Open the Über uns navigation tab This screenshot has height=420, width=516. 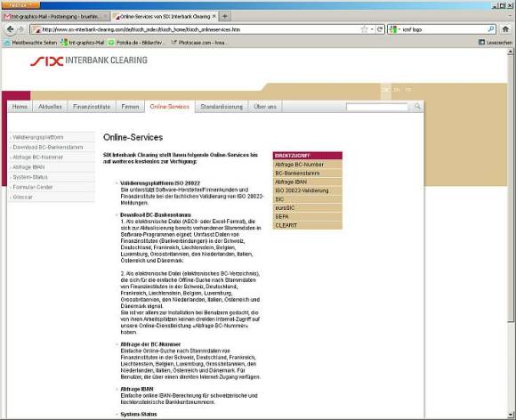coord(265,107)
